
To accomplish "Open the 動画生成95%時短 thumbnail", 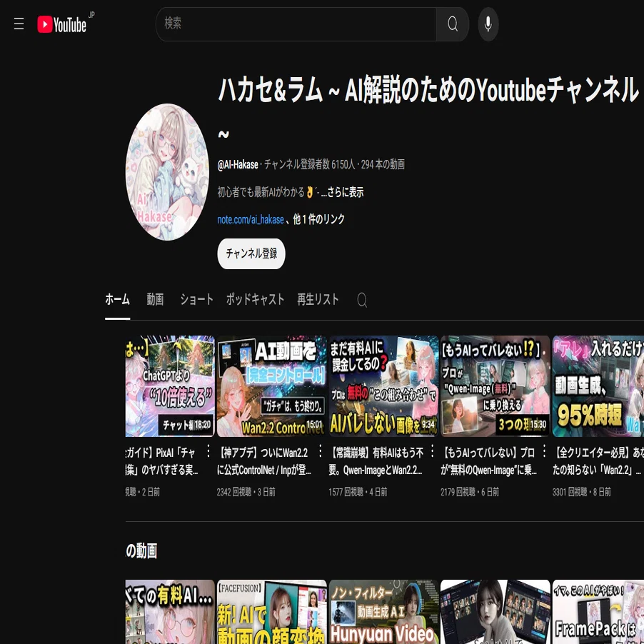I will (x=598, y=386).
